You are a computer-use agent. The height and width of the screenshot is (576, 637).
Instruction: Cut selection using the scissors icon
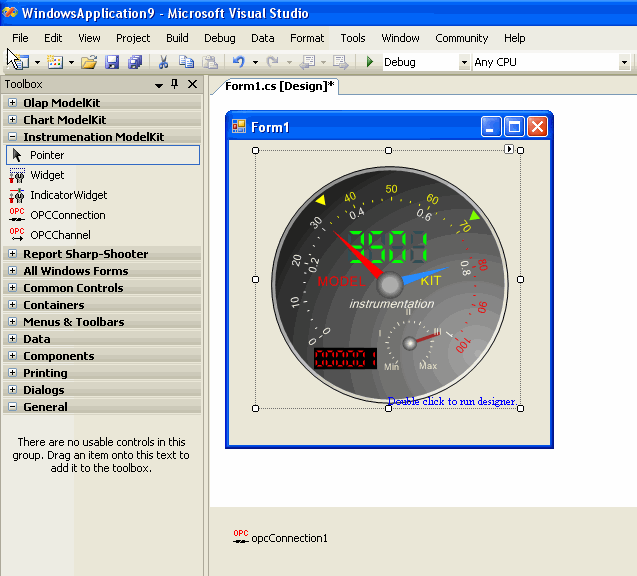click(x=163, y=62)
